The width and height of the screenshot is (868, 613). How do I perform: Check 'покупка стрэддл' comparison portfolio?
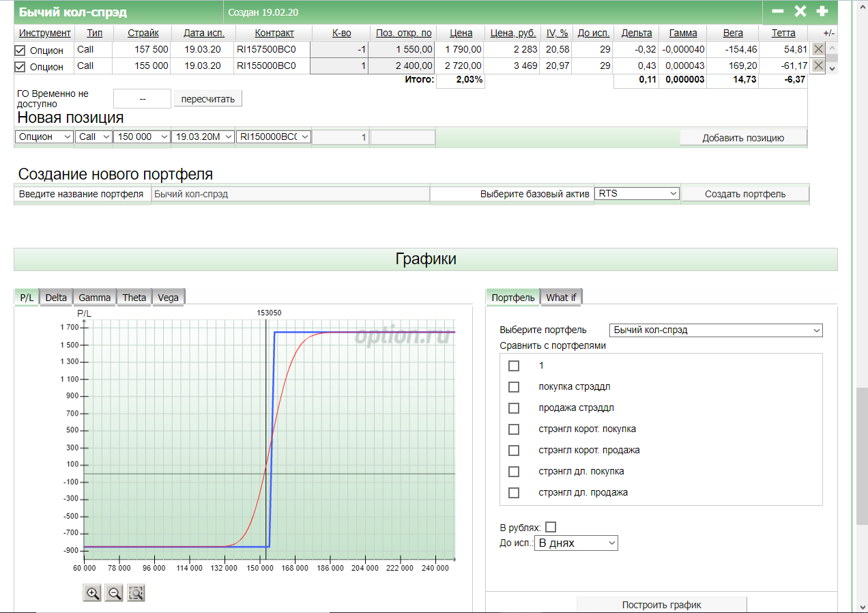(514, 387)
